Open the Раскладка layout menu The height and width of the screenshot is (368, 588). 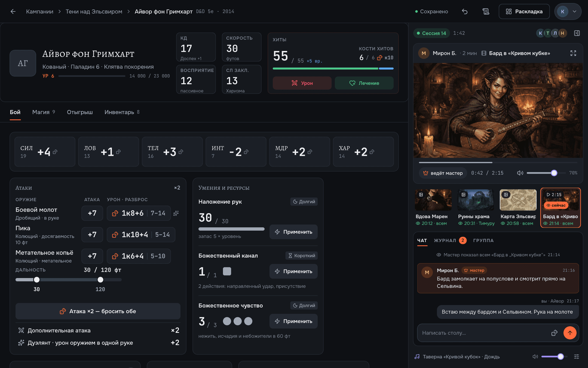tap(524, 11)
